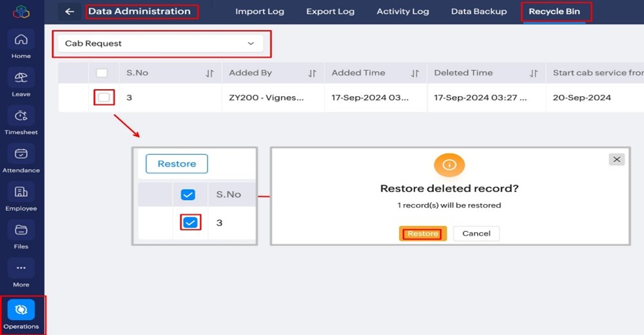Select the Employee sidebar icon
This screenshot has height=335, width=644.
coord(21,192)
